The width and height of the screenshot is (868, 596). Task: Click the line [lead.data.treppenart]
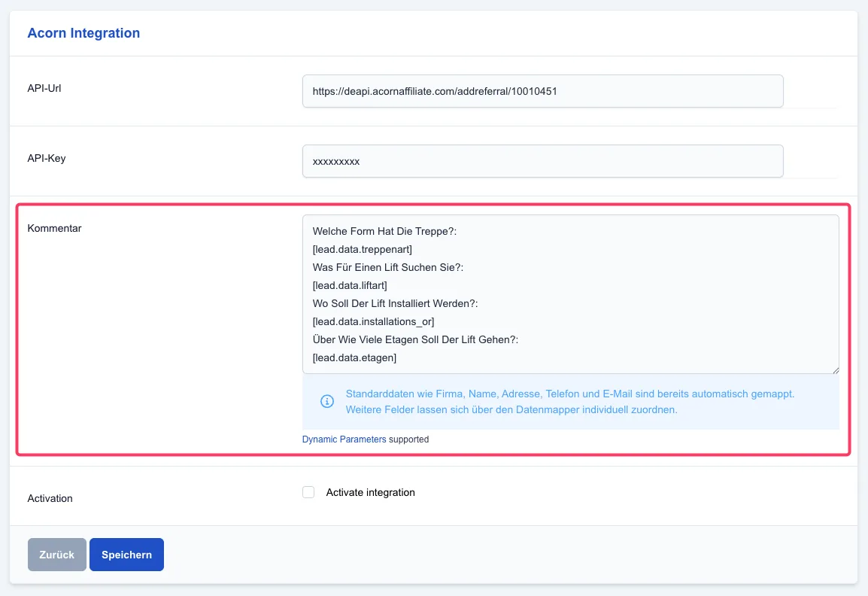362,249
